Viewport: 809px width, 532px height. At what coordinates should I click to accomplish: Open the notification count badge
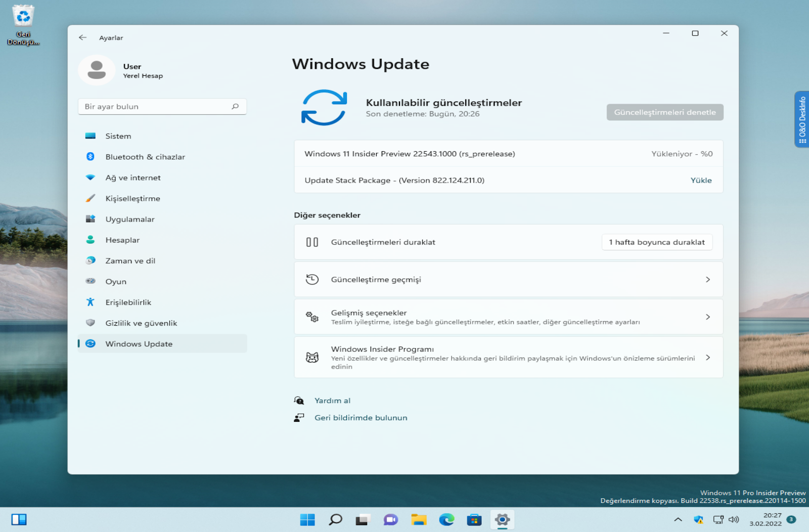click(x=791, y=519)
